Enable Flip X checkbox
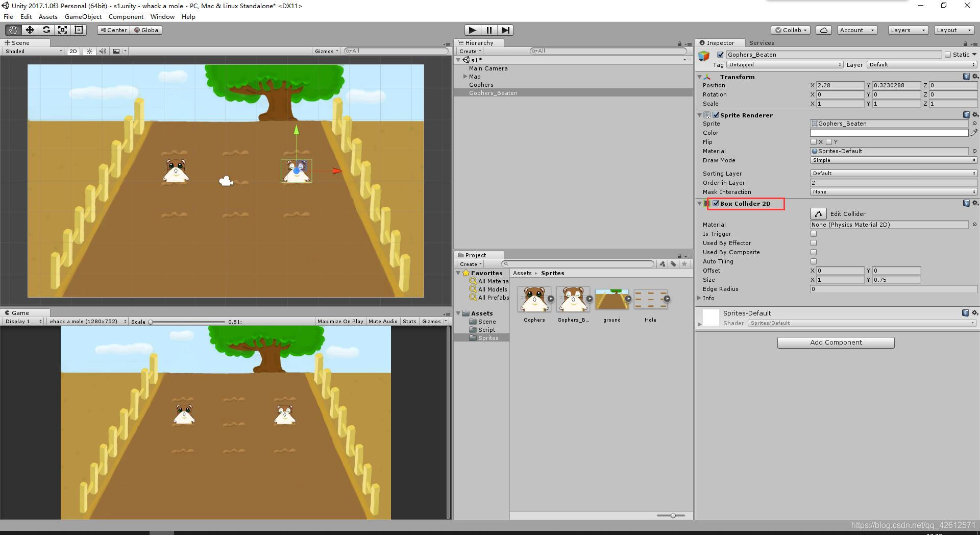The width and height of the screenshot is (980, 535). point(814,142)
